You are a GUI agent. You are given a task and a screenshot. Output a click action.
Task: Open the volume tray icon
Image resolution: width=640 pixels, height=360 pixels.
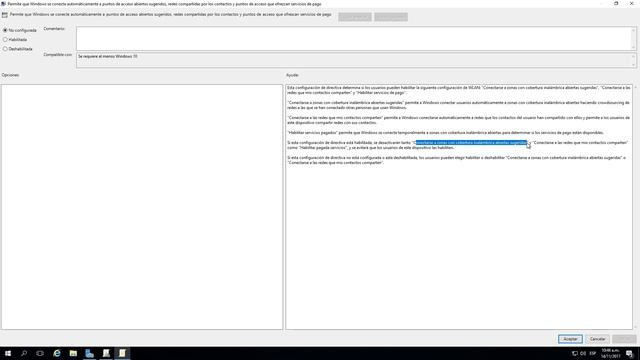tap(583, 353)
